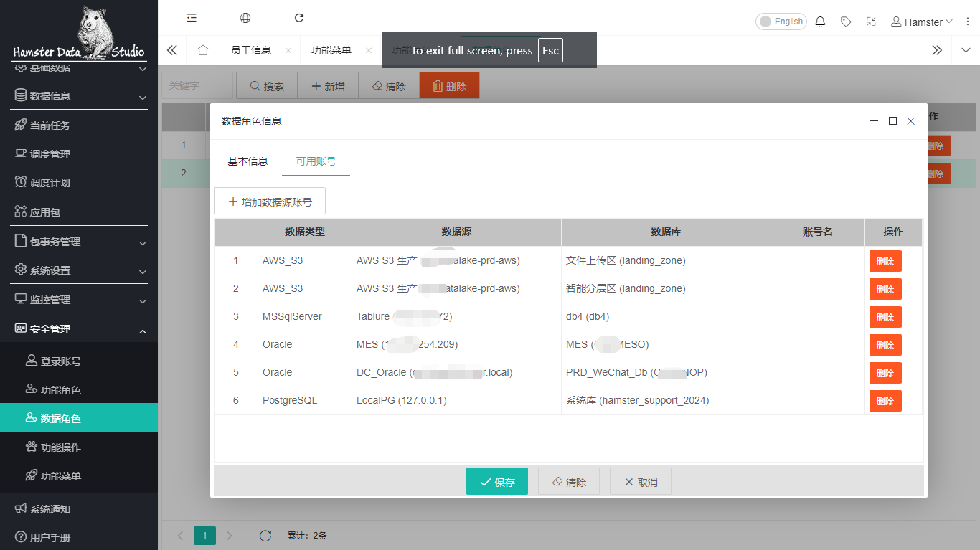Click 增加数据源账号 button
The image size is (980, 550).
coord(270,201)
